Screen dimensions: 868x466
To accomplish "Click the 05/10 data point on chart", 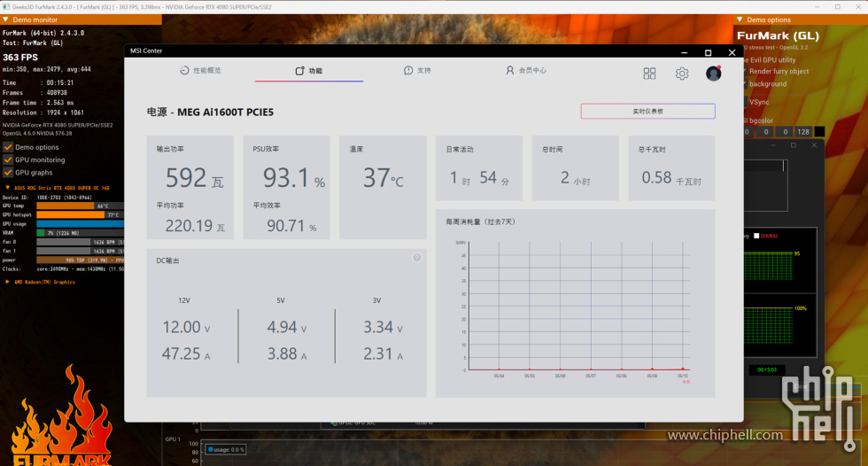I will pyautogui.click(x=683, y=369).
